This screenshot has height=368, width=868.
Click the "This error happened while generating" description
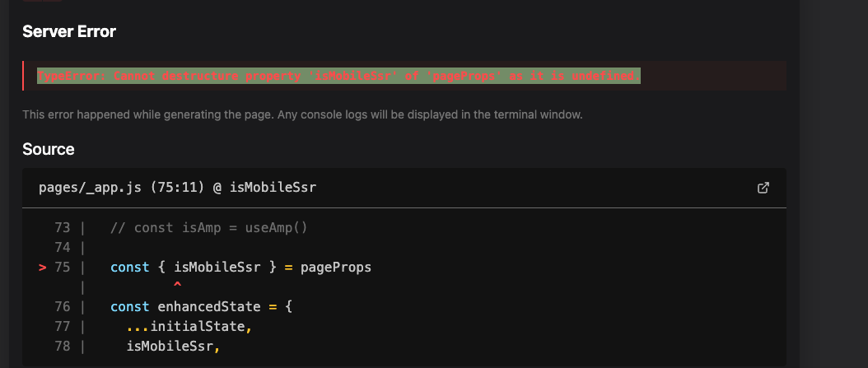click(x=302, y=114)
